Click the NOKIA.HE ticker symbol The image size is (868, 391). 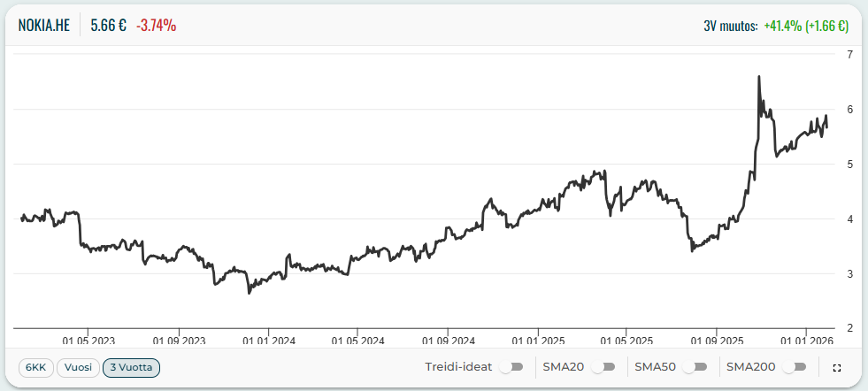pos(44,26)
